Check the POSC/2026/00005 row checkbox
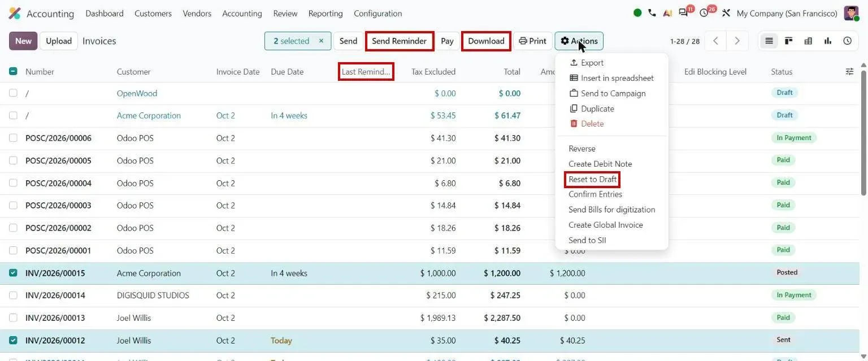 tap(13, 160)
